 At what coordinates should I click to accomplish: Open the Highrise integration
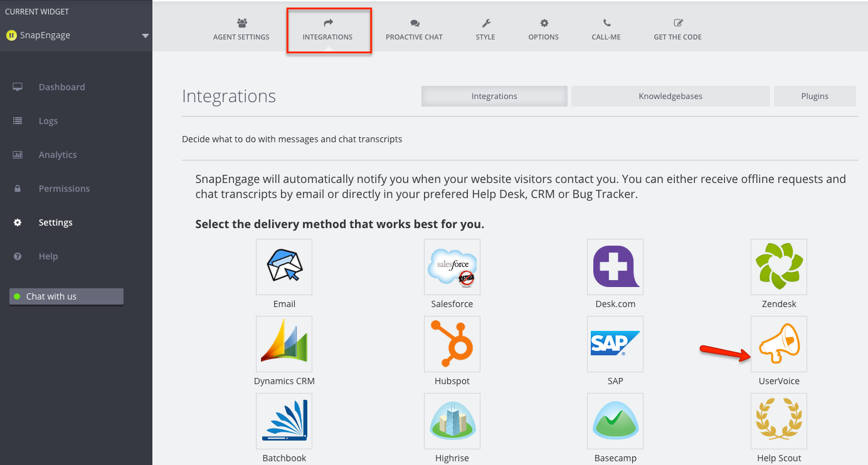(452, 421)
